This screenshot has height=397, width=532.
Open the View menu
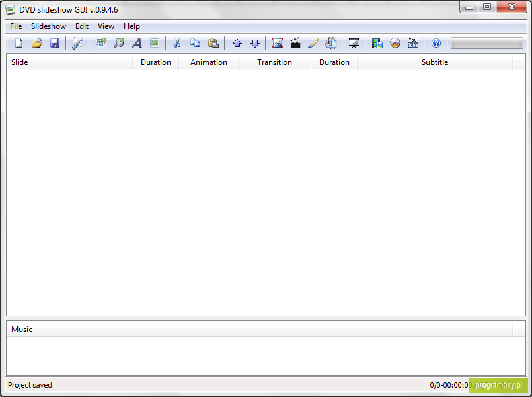click(106, 26)
